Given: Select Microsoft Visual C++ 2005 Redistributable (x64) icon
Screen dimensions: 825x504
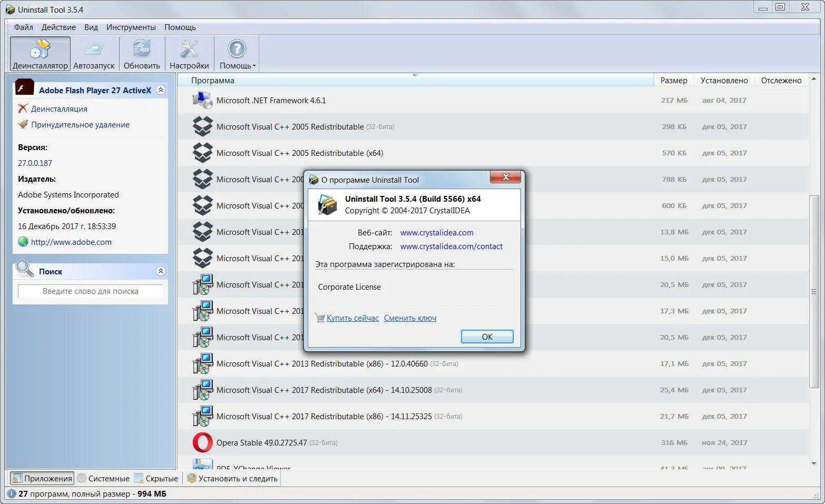Looking at the screenshot, I should point(202,153).
